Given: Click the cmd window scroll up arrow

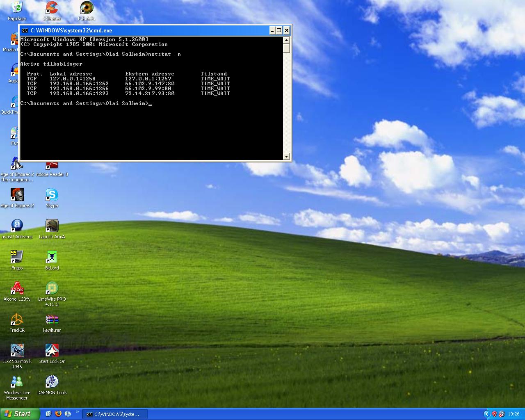Looking at the screenshot, I should point(286,40).
